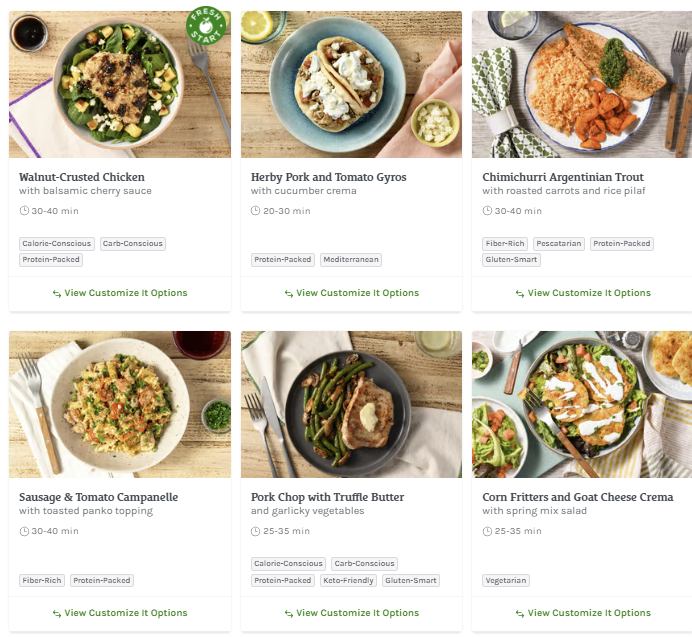Open the Corn Fritters and Goat Cheese Crema image

pos(582,404)
